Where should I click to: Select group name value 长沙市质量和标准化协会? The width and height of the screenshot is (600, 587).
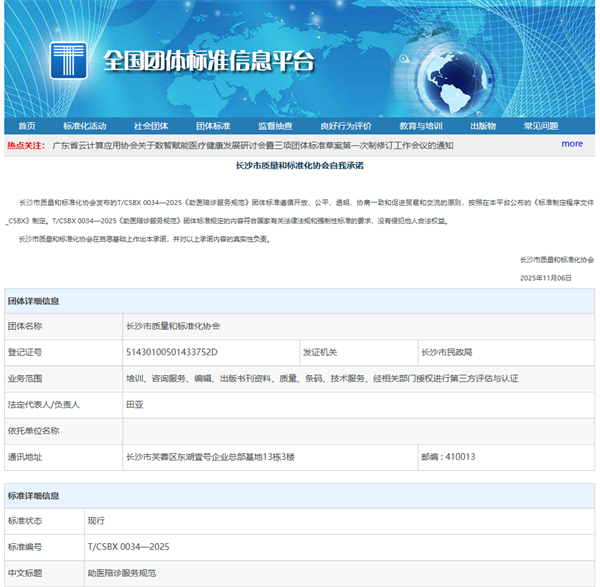[x=173, y=326]
